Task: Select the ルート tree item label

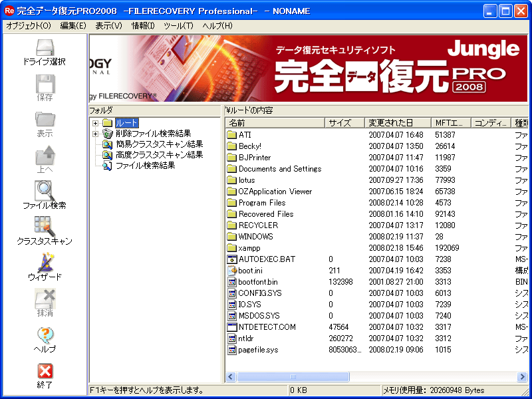Action: 126,123
